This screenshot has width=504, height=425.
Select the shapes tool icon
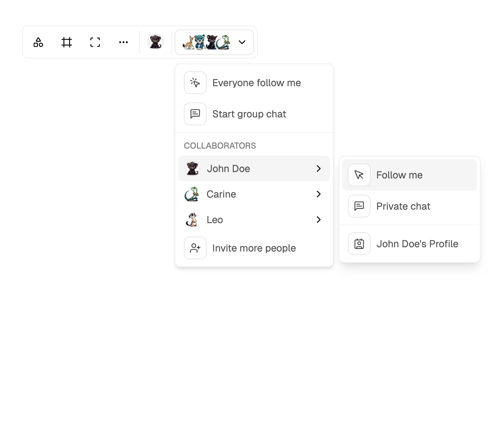pos(38,42)
